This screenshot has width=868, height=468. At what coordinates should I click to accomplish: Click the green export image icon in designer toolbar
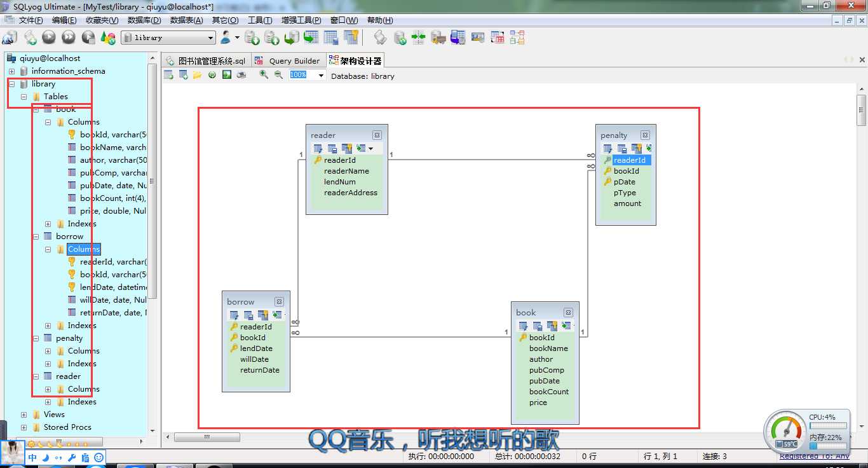[227, 75]
